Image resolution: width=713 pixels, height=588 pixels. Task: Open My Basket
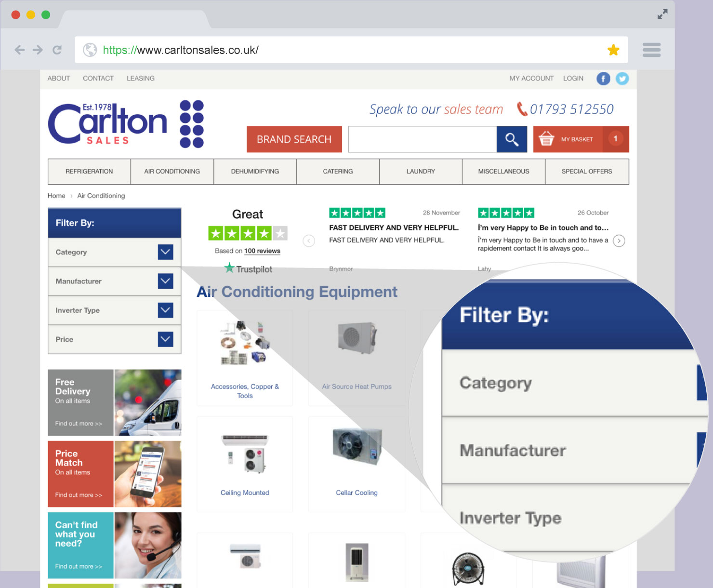click(x=581, y=139)
